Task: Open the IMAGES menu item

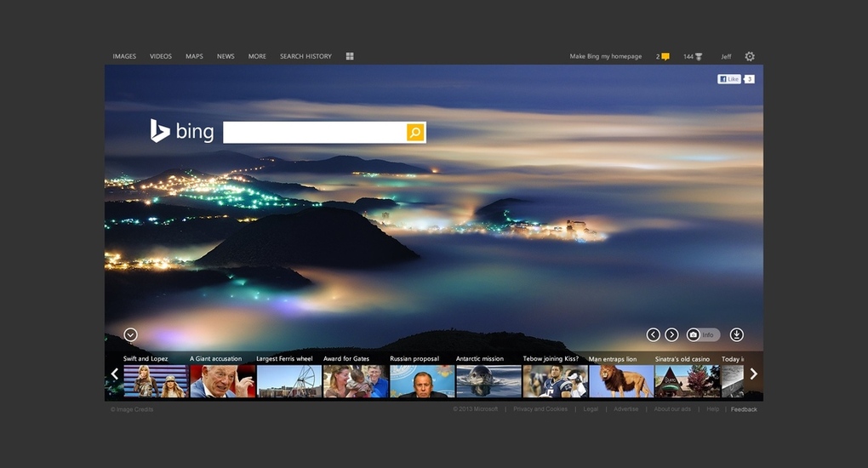Action: click(124, 57)
